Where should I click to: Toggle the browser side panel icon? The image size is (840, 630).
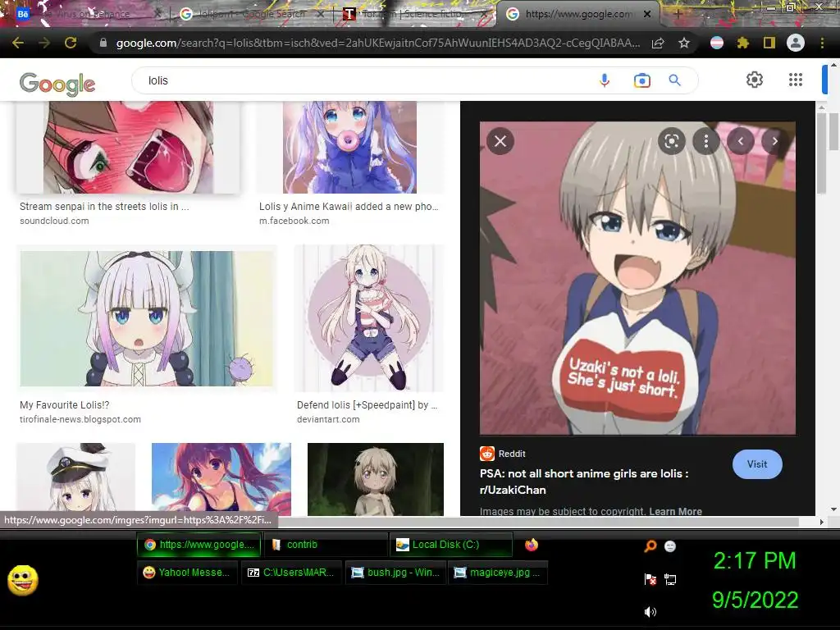(x=769, y=43)
